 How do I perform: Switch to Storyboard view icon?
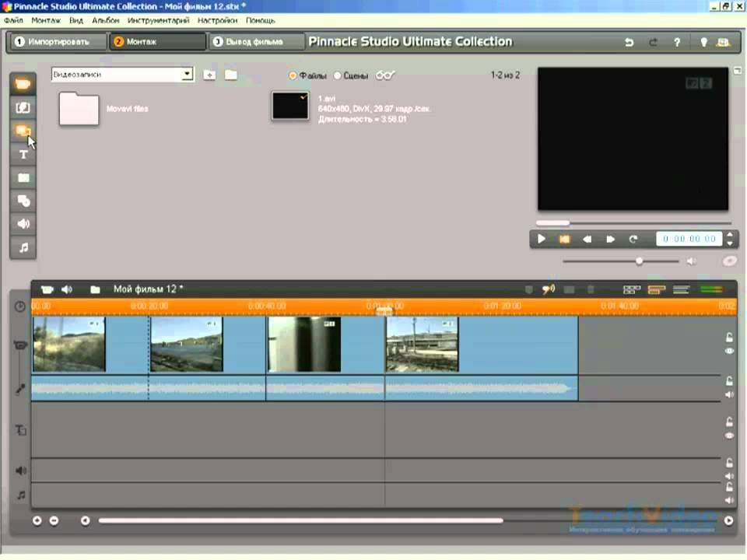632,289
